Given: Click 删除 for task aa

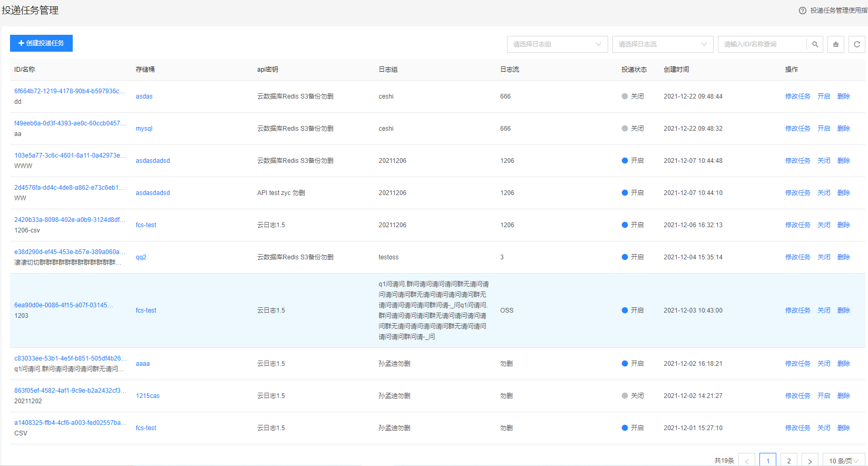Looking at the screenshot, I should pos(844,129).
